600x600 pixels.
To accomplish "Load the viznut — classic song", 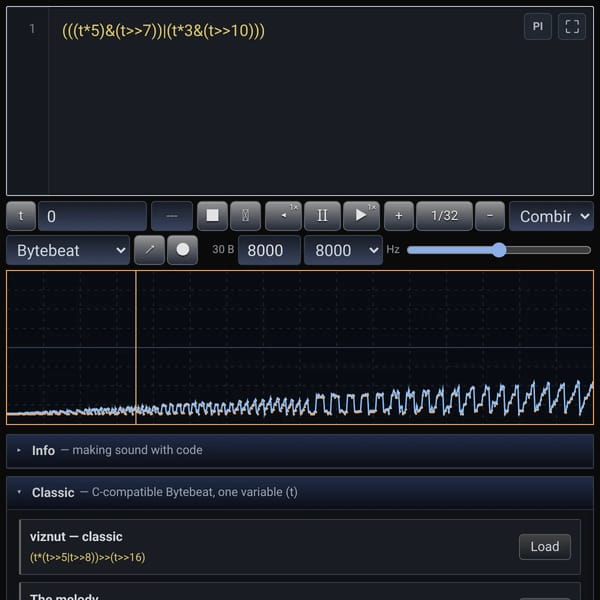I will [545, 546].
